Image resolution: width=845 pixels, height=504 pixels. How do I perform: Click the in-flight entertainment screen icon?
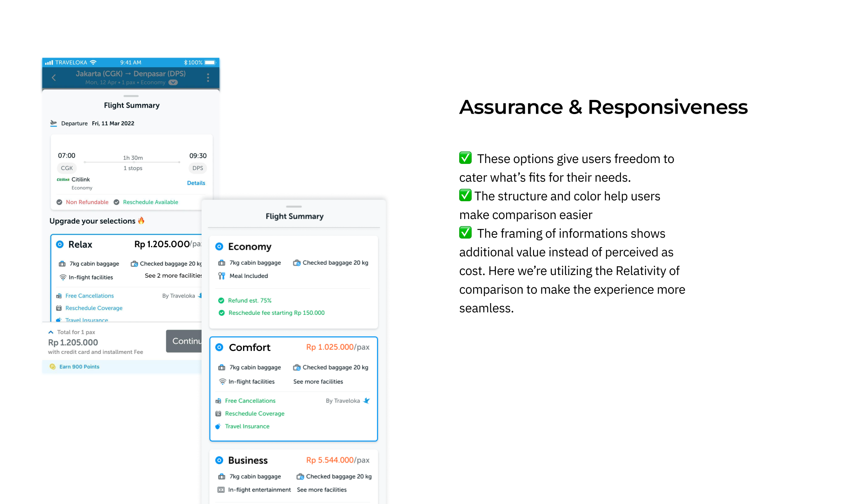[222, 490]
